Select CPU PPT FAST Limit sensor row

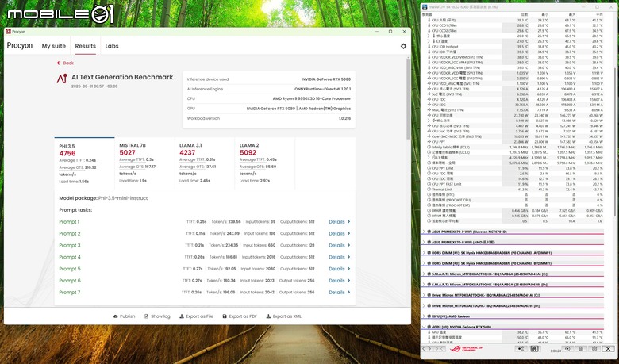point(513,184)
